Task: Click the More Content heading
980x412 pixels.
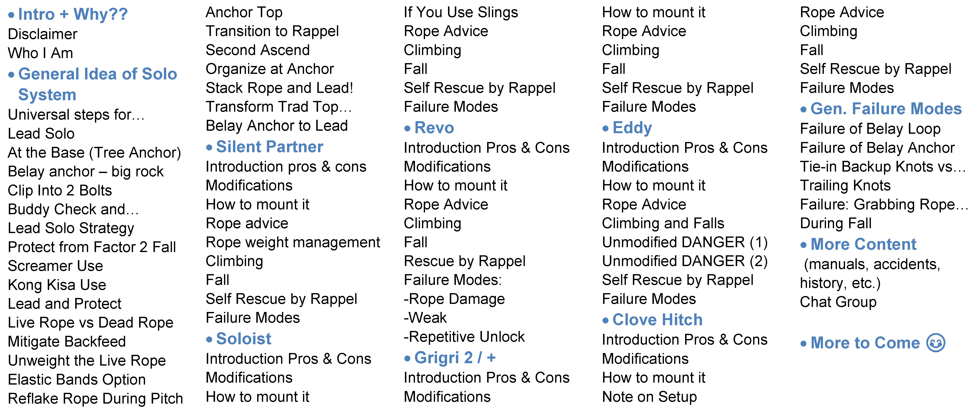Action: click(x=863, y=244)
